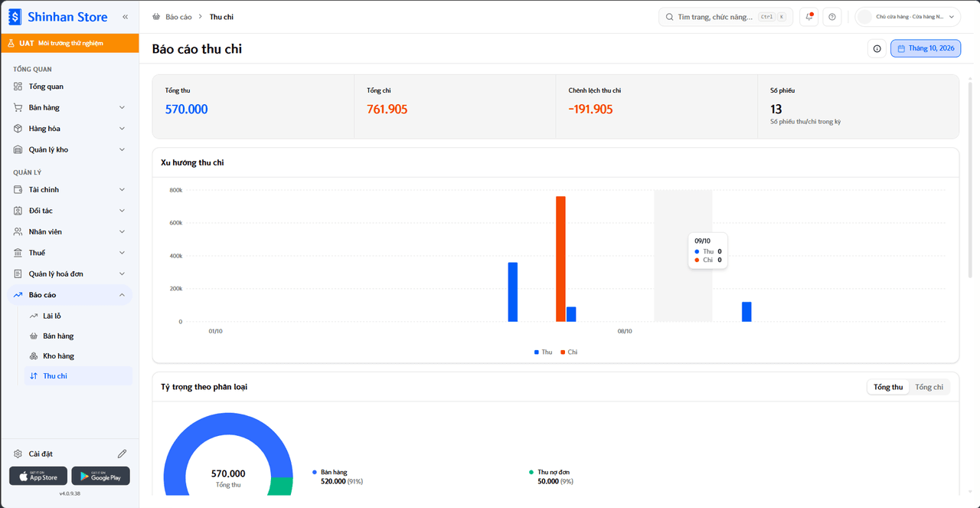Screen dimensions: 980x508
Task: Open the store account dropdown
Action: (908, 17)
